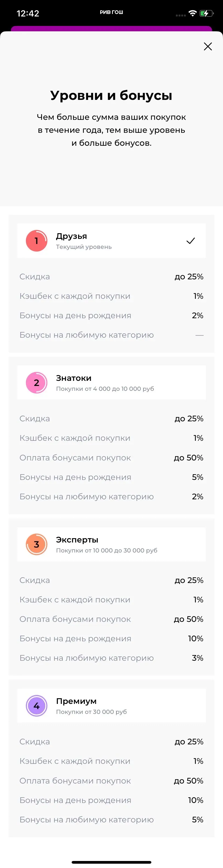Tap the orange level 3 badge
This screenshot has width=223, height=868.
click(x=37, y=544)
